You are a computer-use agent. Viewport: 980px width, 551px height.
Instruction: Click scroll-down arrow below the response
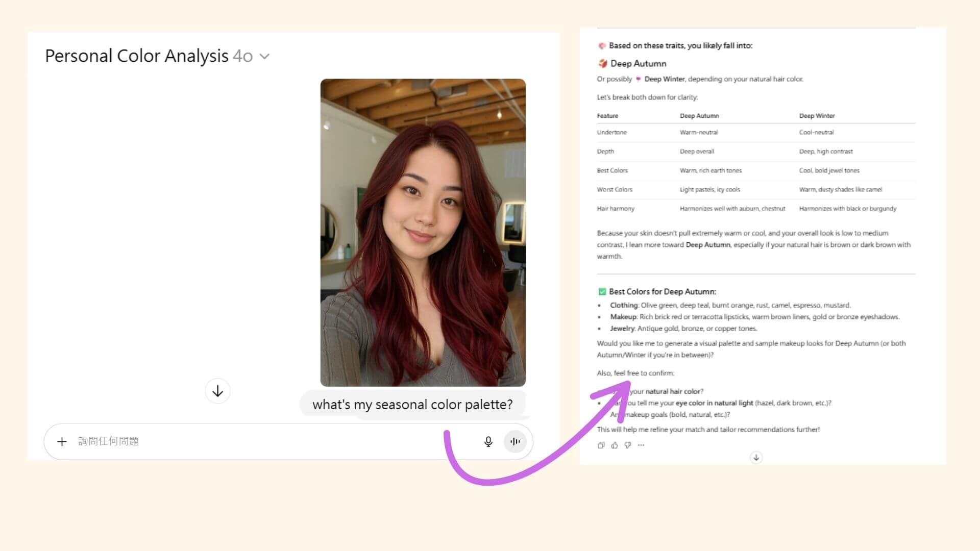point(756,457)
